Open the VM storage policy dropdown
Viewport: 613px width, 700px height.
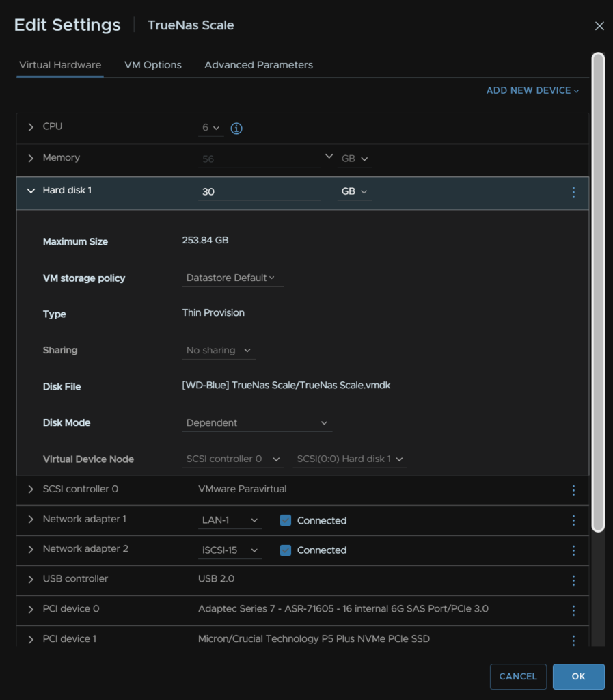(x=232, y=278)
